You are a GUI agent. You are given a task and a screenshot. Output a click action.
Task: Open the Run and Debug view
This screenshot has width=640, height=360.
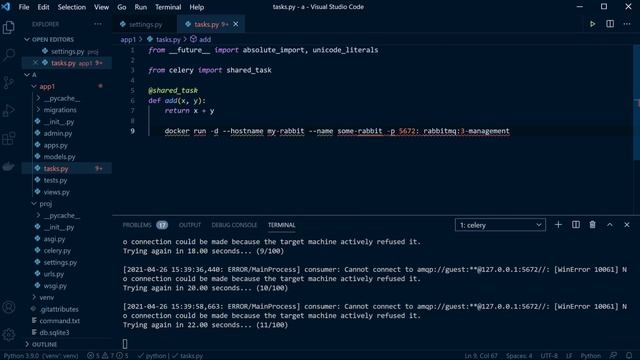(9, 110)
